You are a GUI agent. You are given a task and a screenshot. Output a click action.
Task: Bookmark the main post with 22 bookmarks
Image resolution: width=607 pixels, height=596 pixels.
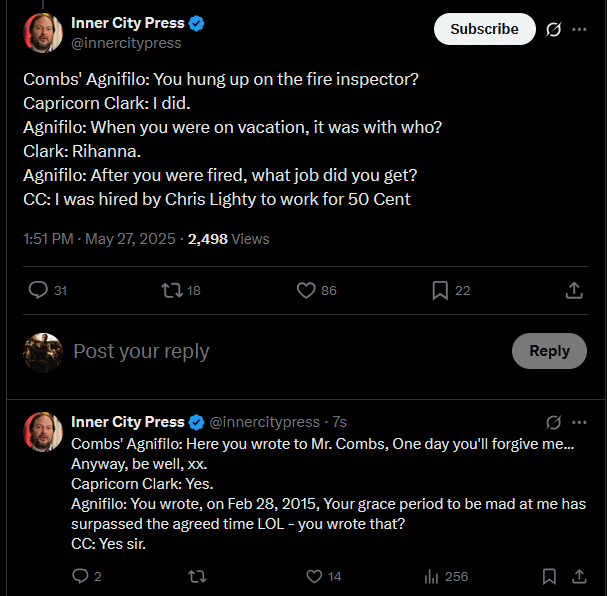coord(451,290)
